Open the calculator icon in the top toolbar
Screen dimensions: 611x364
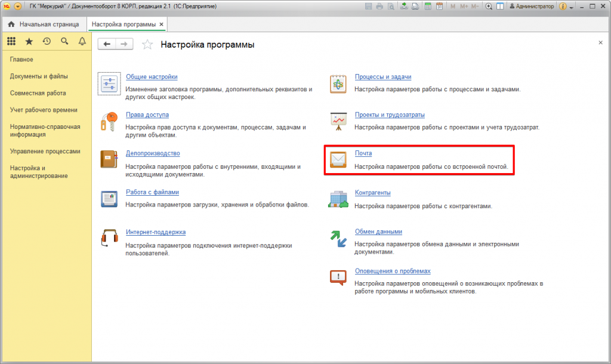click(x=427, y=7)
